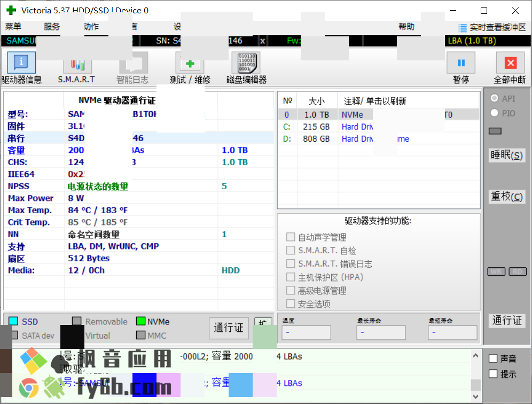Click the shortest lifespan (最短寿命) field
Viewport: 532px width, 404px height.
click(452, 332)
